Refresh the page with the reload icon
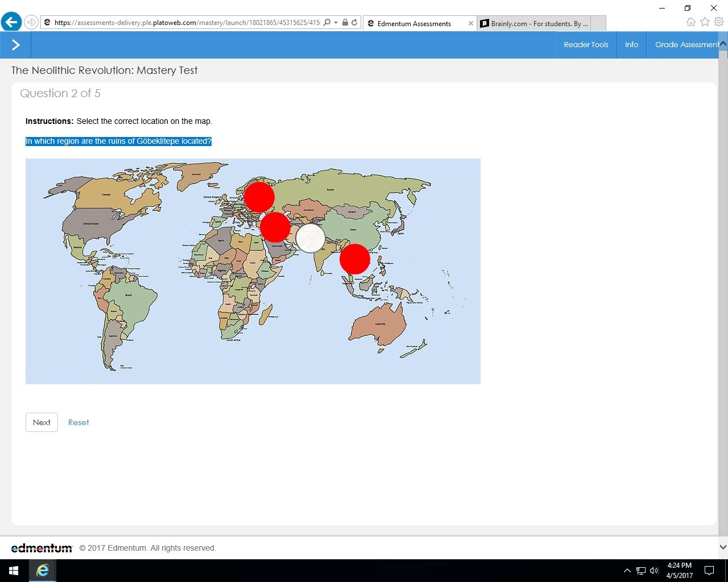Viewport: 728px width, 582px height. click(x=354, y=23)
